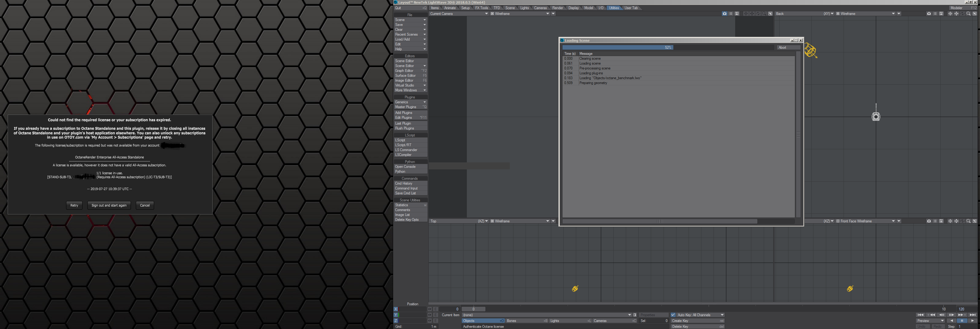Click the camera icon in Current Camera viewport header
980x329 pixels.
pos(724,14)
